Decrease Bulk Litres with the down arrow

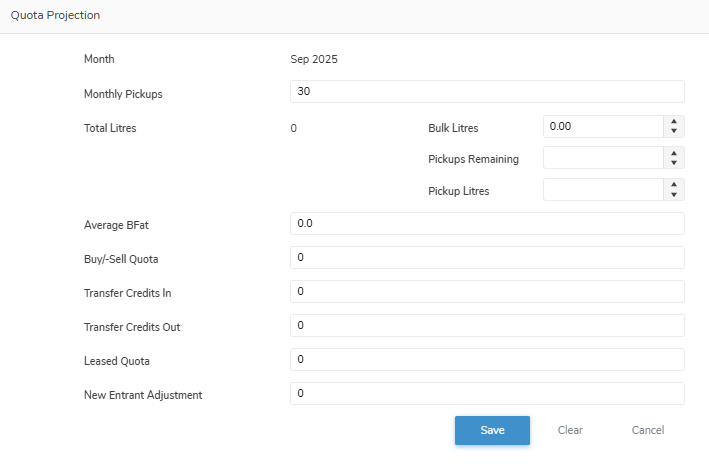point(674,131)
